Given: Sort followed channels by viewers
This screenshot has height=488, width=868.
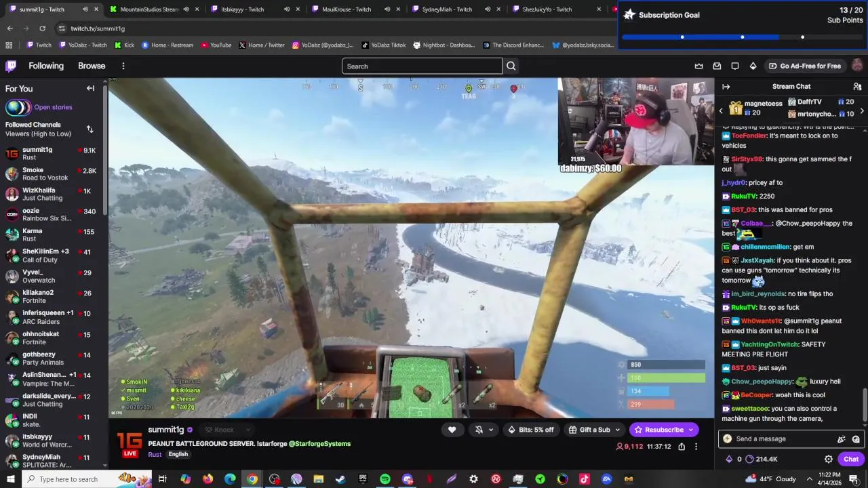Looking at the screenshot, I should (x=90, y=129).
